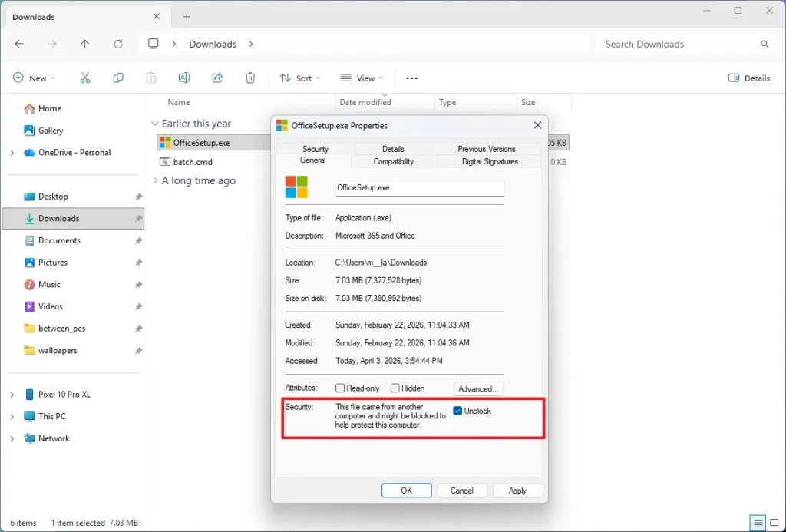Click inside the Search Downloads box
The image size is (786, 532).
tap(675, 44)
